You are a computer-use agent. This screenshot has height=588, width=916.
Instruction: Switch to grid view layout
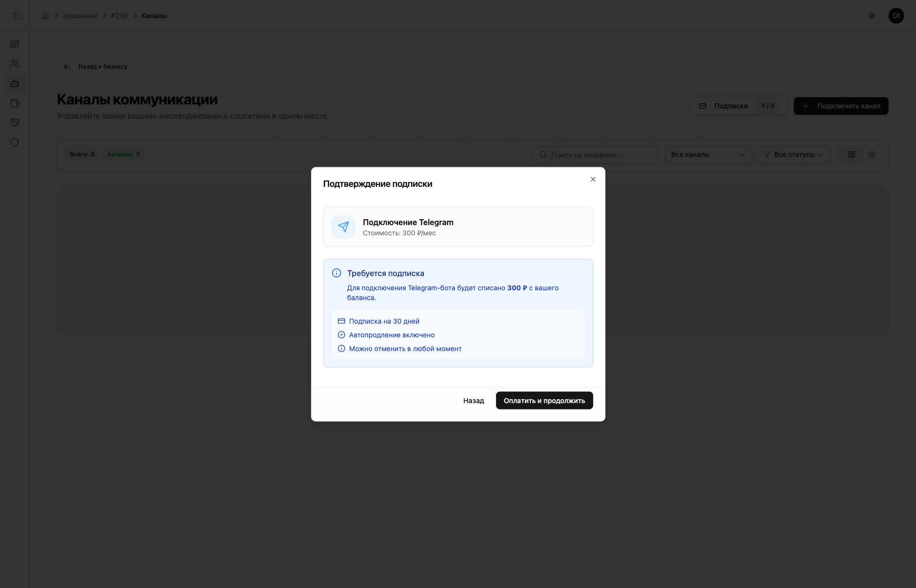click(x=852, y=154)
